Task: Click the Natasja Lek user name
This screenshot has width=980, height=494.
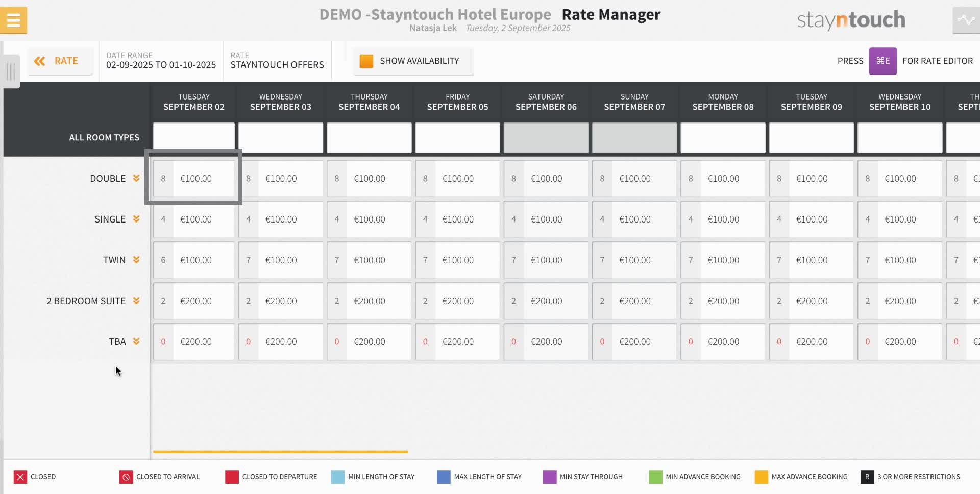Action: tap(433, 28)
